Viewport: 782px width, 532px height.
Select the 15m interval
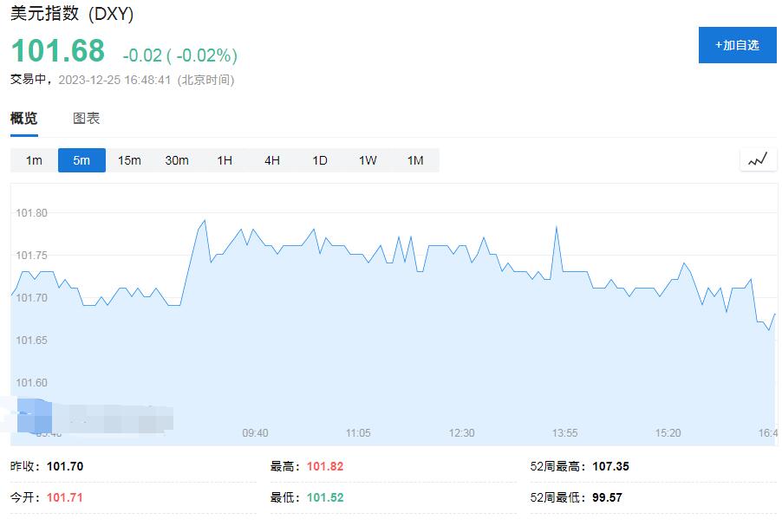129,160
